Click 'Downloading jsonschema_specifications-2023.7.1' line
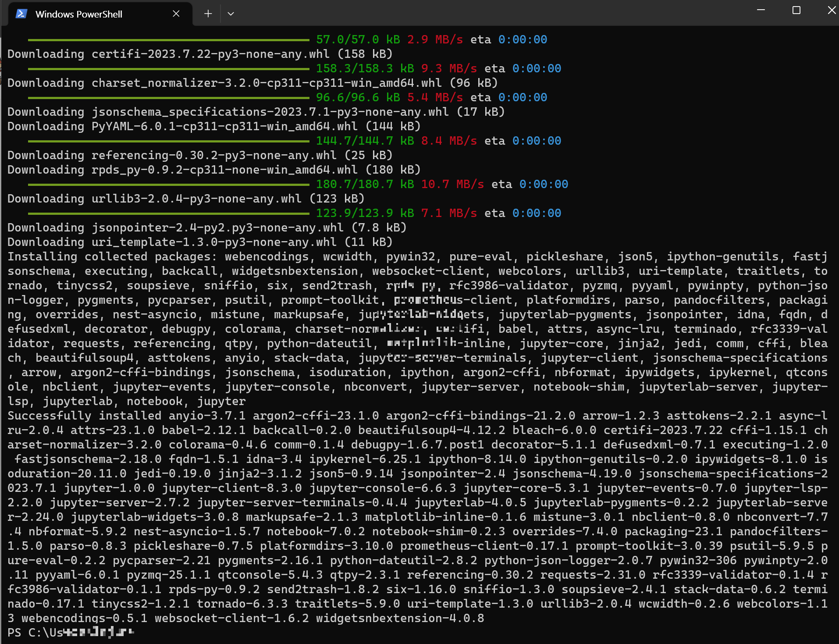The width and height of the screenshot is (839, 644). 256,112
